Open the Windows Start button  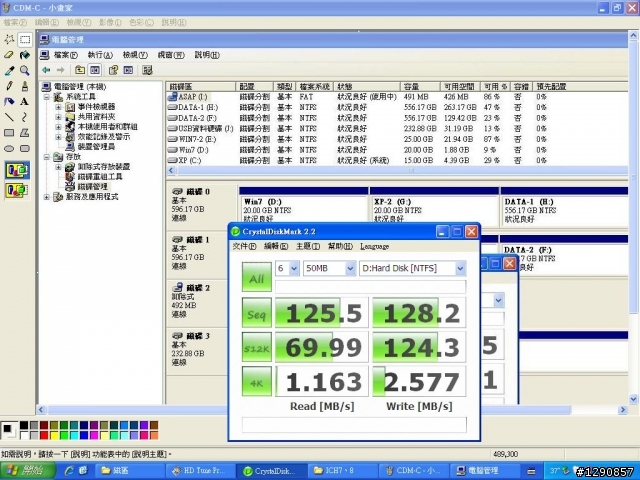click(x=27, y=471)
